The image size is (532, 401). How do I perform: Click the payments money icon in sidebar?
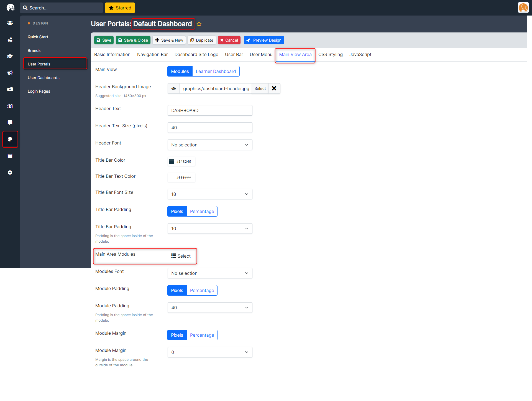[10, 89]
